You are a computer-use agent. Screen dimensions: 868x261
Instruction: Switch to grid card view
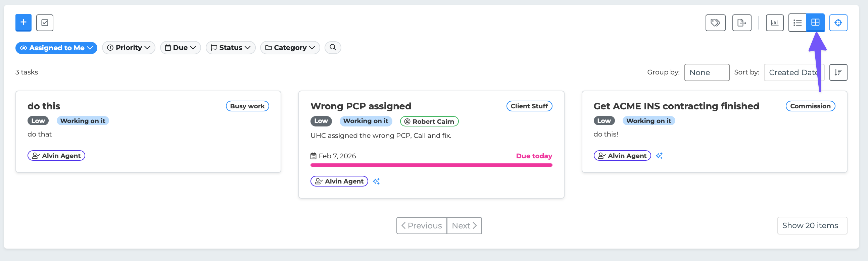[x=815, y=22]
